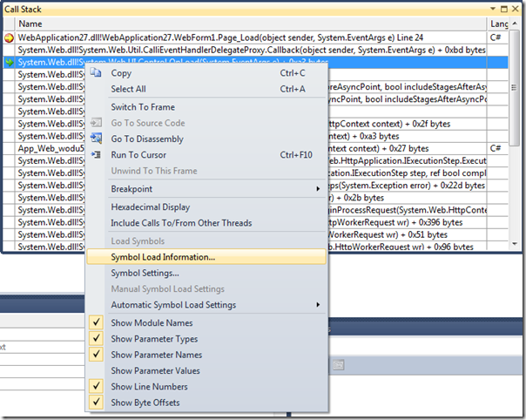
Task: Expand Automatic Symbol Load Settings submenu
Action: point(206,304)
